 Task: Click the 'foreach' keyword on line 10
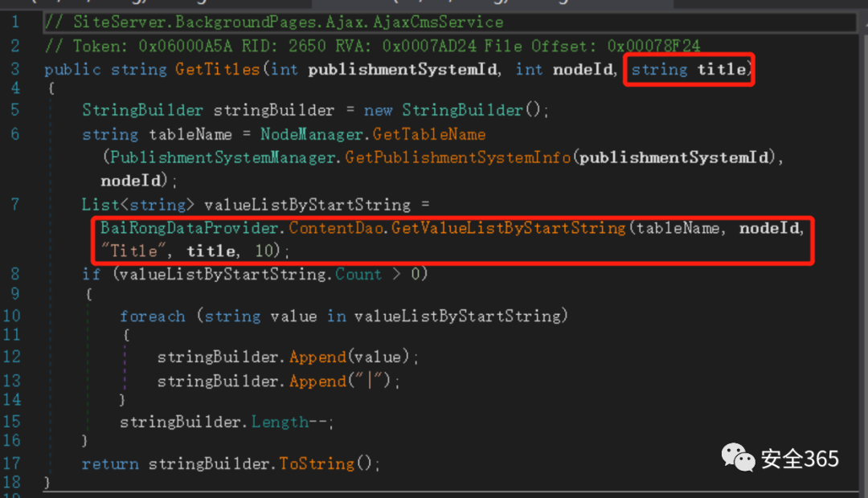[153, 316]
